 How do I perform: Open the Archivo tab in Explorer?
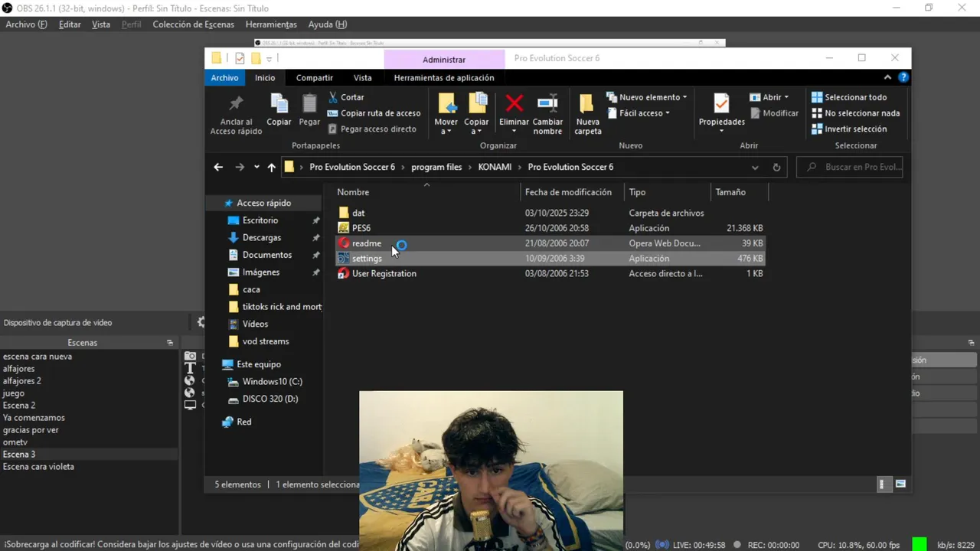[x=224, y=77]
